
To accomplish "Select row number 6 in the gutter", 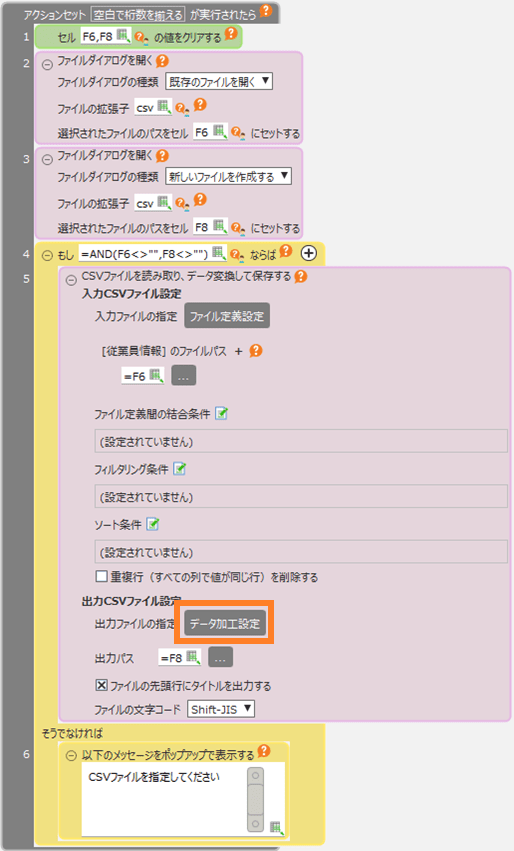I will click(26, 754).
